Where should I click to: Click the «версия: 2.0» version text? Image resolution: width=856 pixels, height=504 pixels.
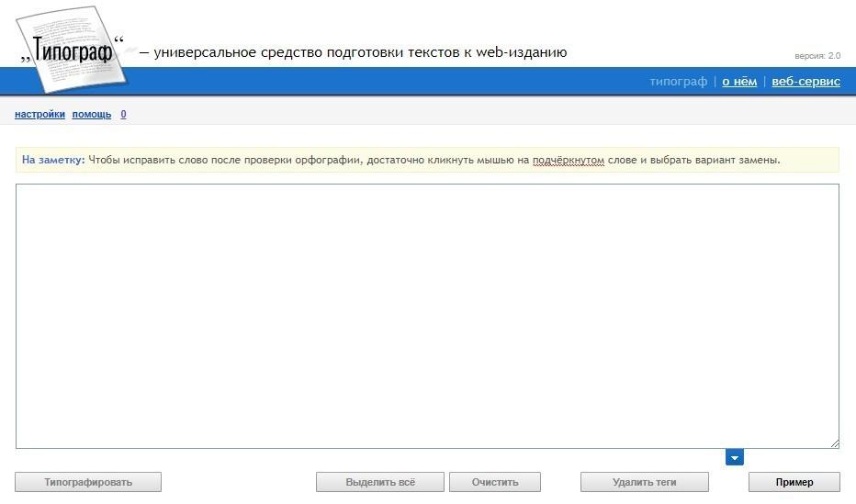coord(817,56)
